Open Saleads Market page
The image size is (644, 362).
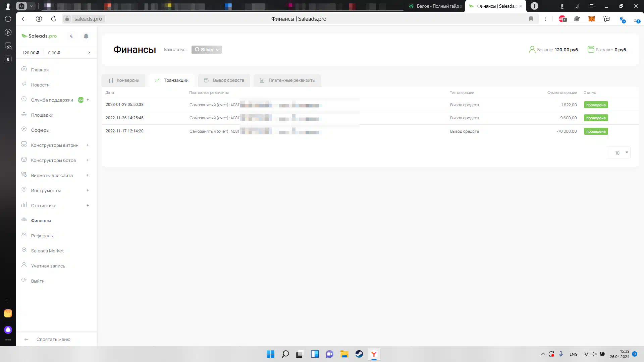click(x=47, y=251)
